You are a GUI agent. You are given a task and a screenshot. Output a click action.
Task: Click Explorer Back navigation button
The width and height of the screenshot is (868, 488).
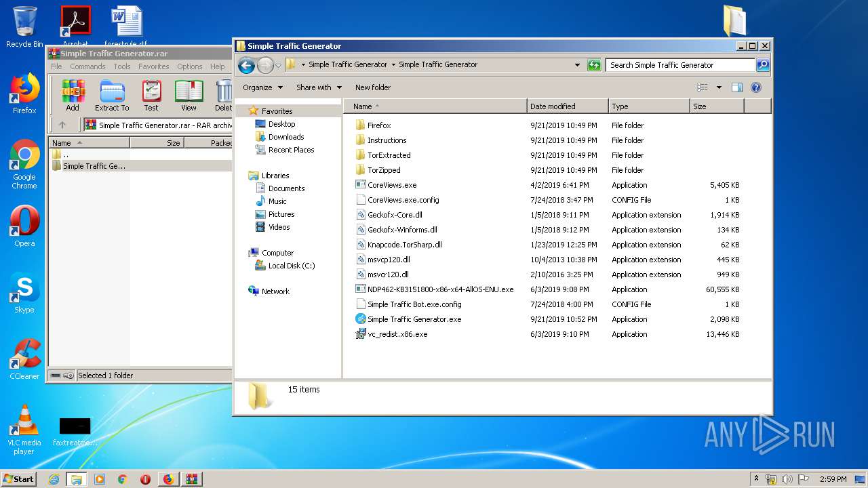pos(246,65)
